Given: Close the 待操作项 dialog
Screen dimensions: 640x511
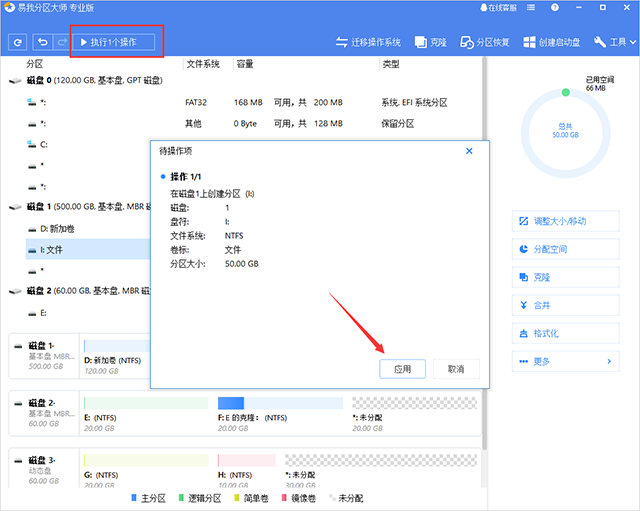Looking at the screenshot, I should (x=469, y=150).
